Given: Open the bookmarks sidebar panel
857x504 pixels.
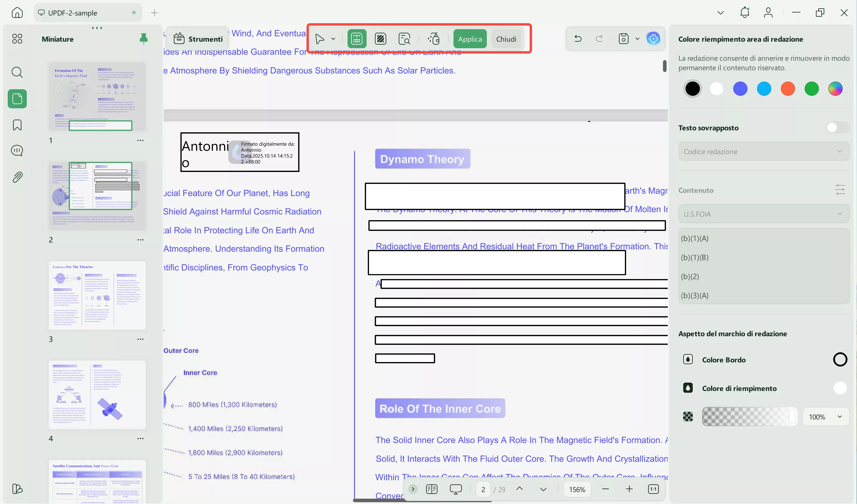Looking at the screenshot, I should 17,125.
